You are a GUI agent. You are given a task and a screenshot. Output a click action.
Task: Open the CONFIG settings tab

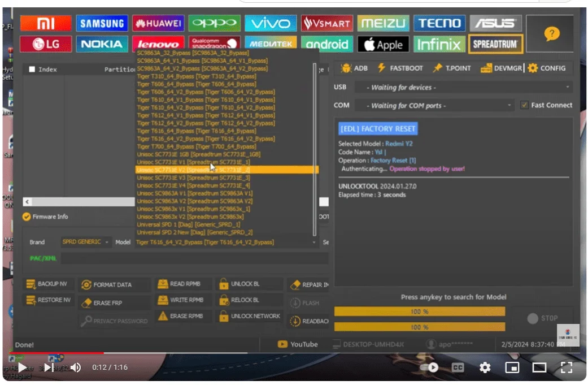coord(547,68)
